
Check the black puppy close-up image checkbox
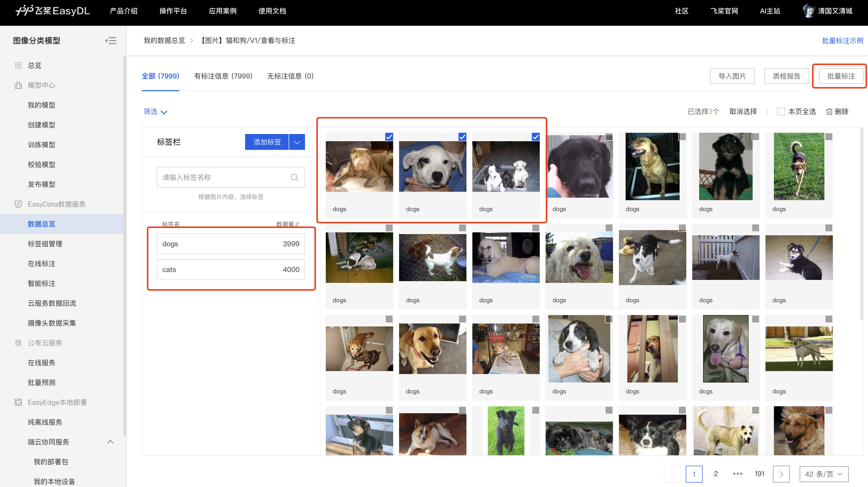[x=609, y=136]
